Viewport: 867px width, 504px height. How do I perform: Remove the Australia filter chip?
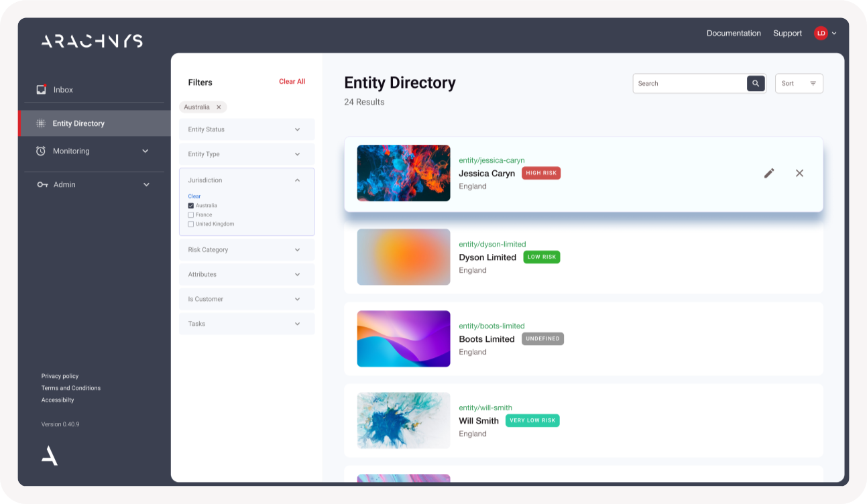tap(219, 107)
